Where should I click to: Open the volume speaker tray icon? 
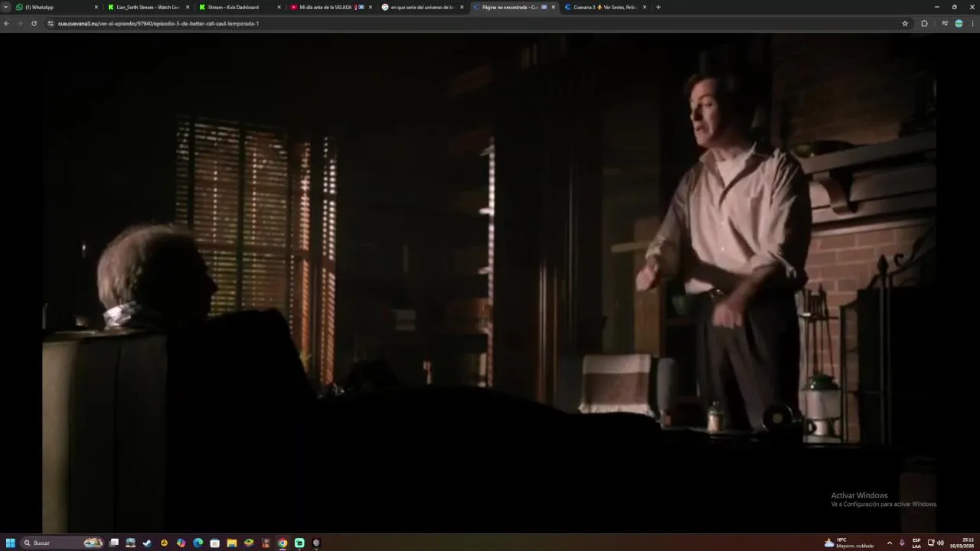(x=940, y=543)
